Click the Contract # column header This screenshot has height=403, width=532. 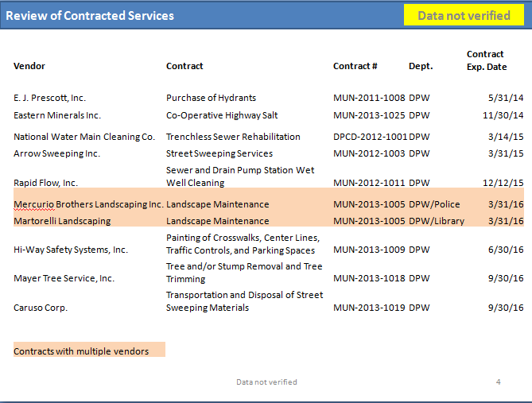point(355,66)
